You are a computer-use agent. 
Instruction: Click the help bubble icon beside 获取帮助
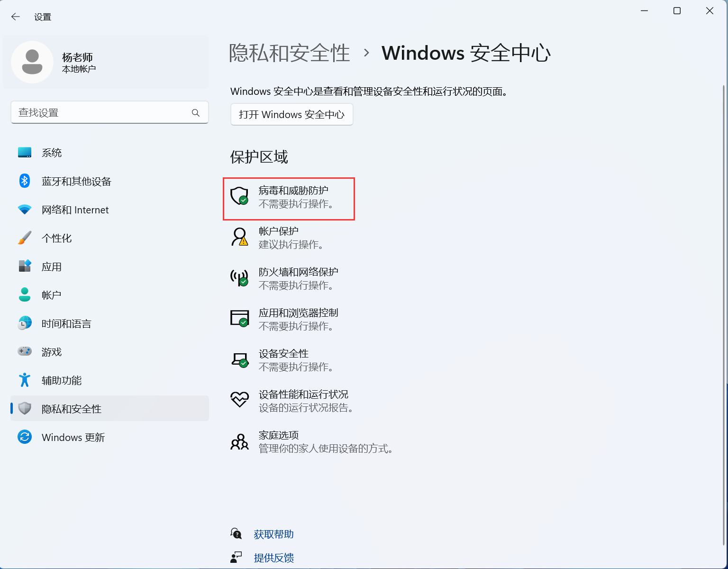tap(236, 533)
